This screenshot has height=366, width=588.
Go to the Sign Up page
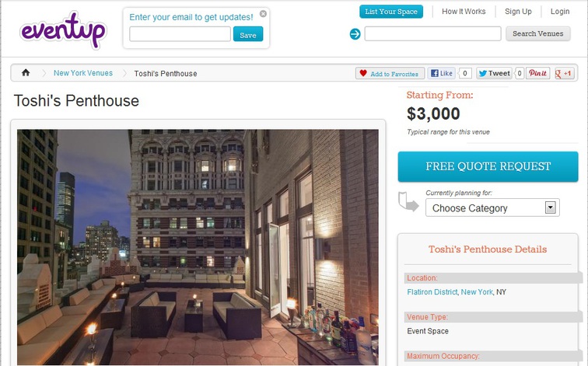[x=518, y=12]
